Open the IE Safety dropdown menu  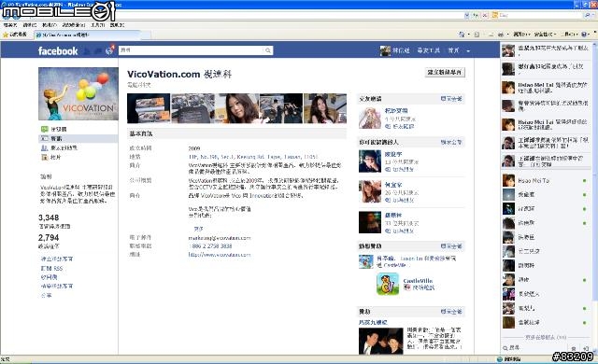545,35
